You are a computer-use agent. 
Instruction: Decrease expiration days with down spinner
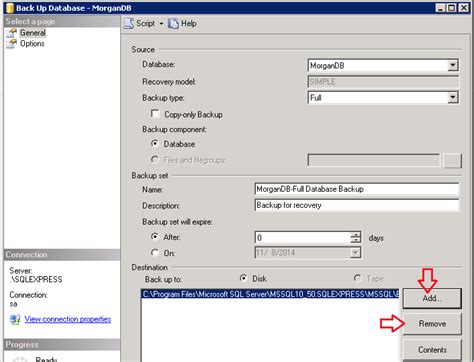click(356, 240)
